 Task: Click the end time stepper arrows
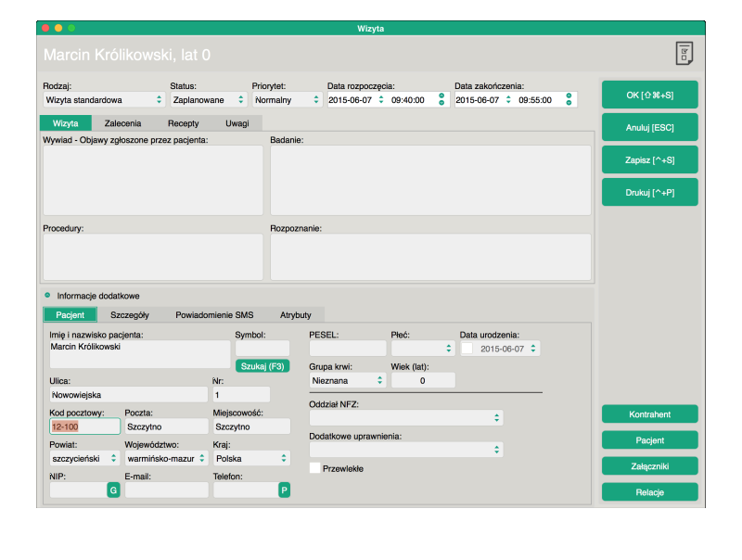point(569,99)
